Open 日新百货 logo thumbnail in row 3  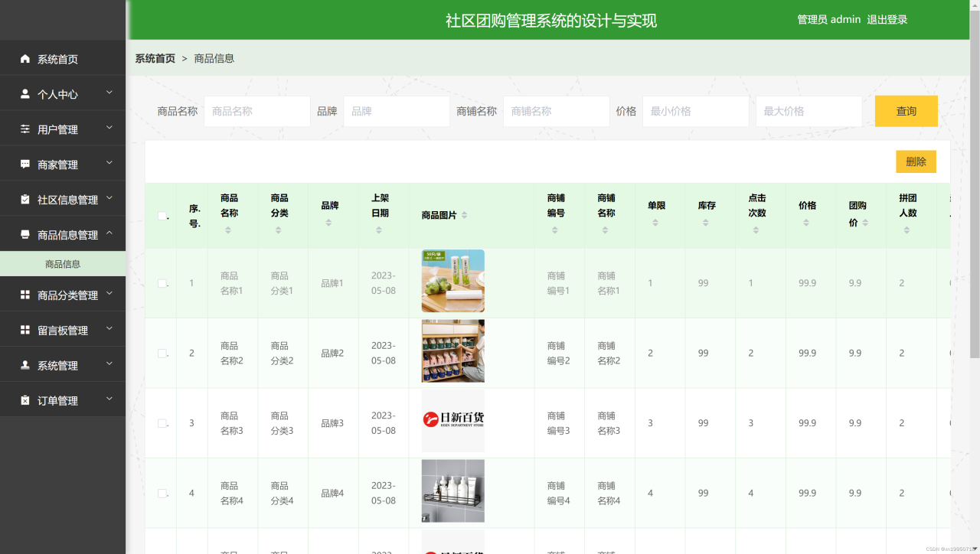(452, 421)
